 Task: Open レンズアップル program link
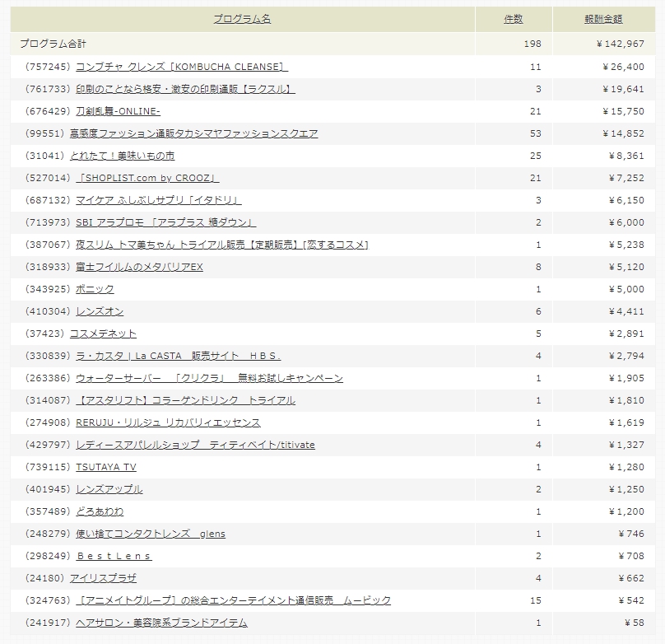(109, 489)
